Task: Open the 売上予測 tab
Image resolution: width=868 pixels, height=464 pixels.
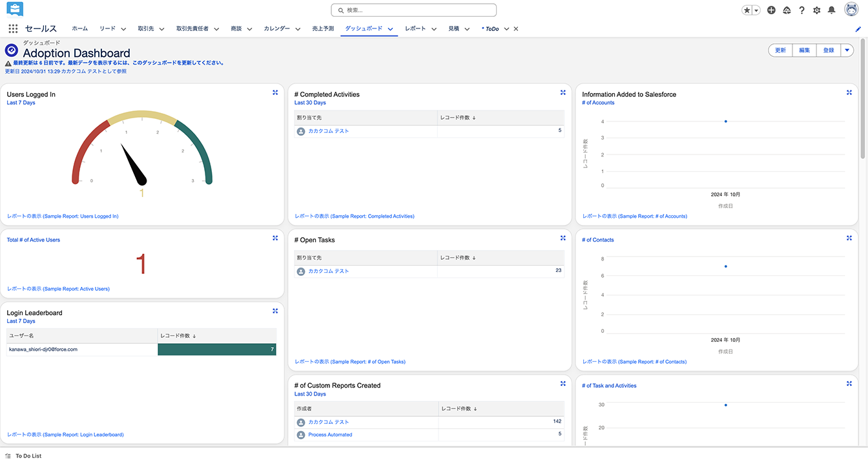Action: coord(323,29)
